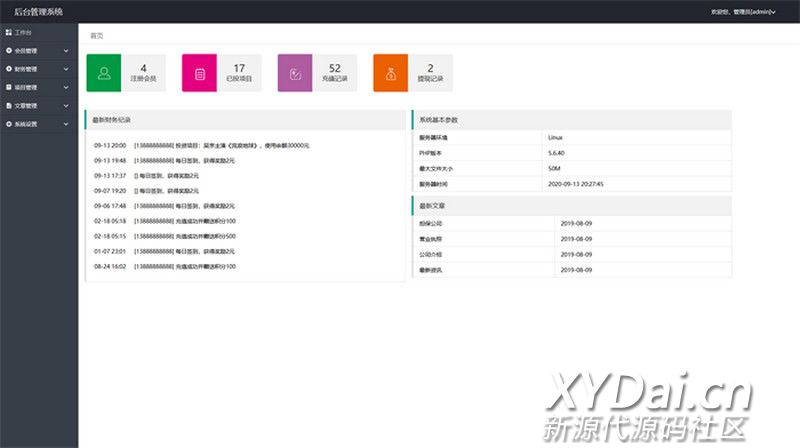The image size is (800, 448).
Task: Expand the 系统设置 menu chevron
Action: 66,125
